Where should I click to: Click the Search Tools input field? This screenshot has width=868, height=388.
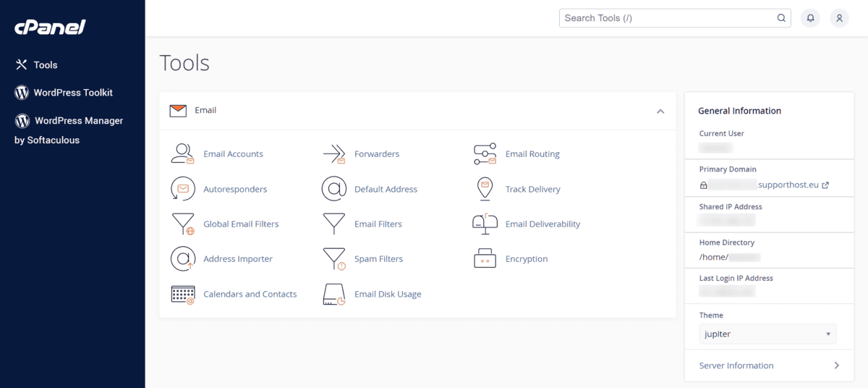[668, 18]
